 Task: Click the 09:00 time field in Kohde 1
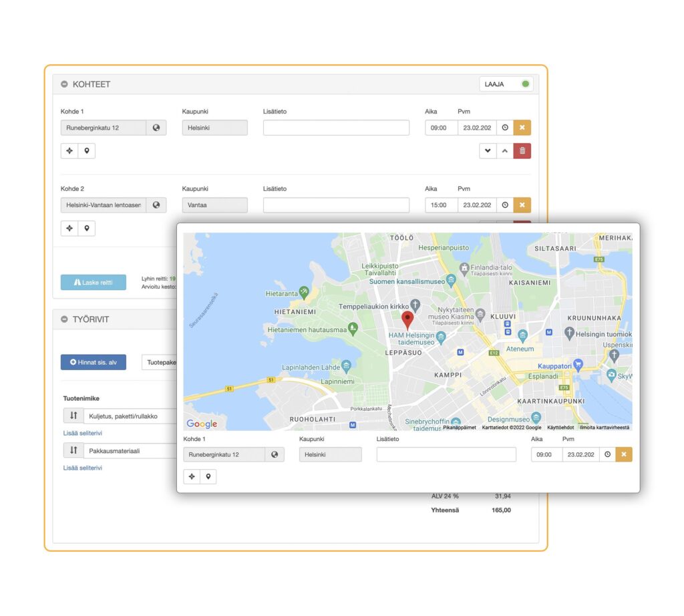[x=441, y=128]
